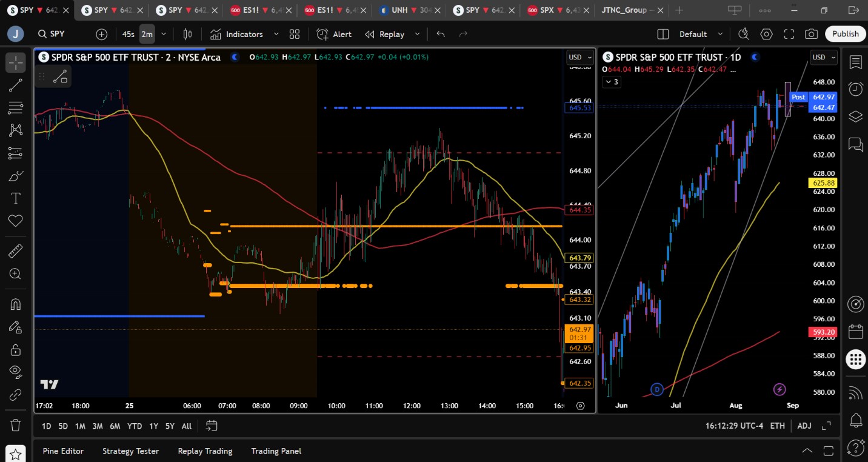Viewport: 868px width, 462px height.
Task: Select the brush drawing tool
Action: click(16, 176)
